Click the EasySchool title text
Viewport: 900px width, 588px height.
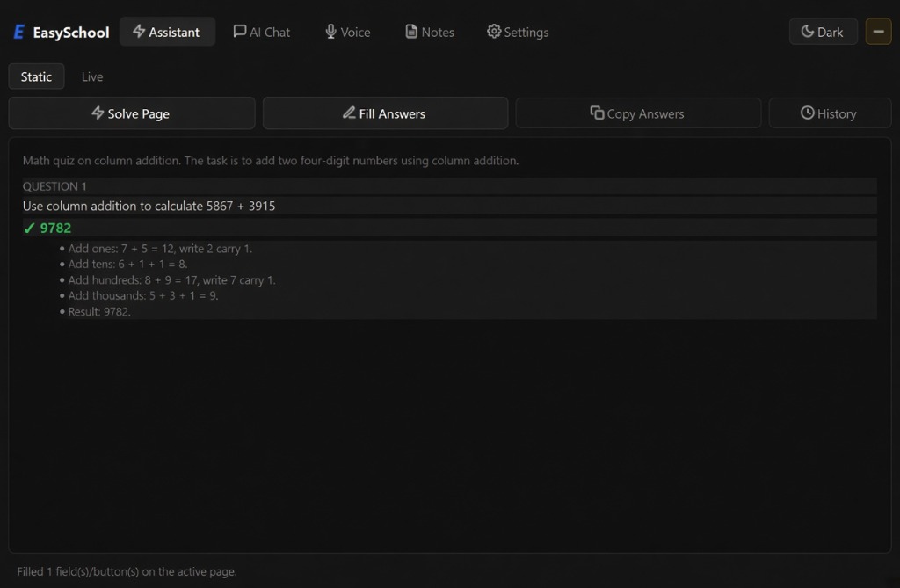[70, 33]
